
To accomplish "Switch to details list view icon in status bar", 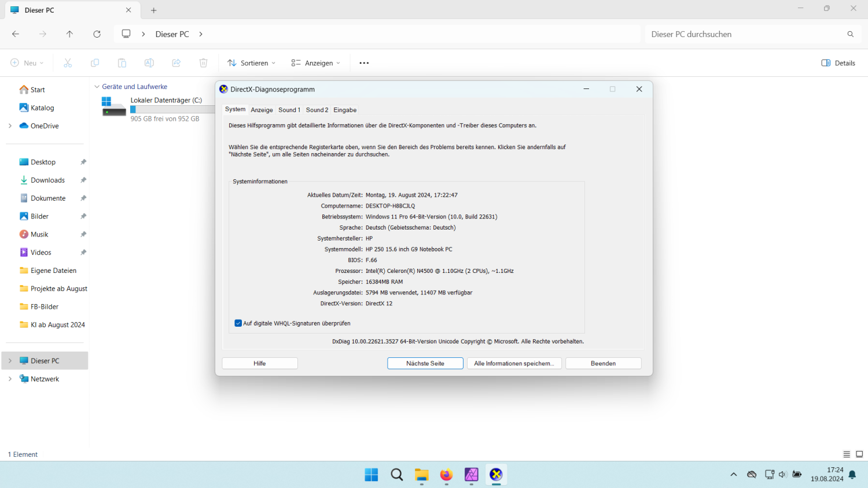I will click(x=847, y=454).
